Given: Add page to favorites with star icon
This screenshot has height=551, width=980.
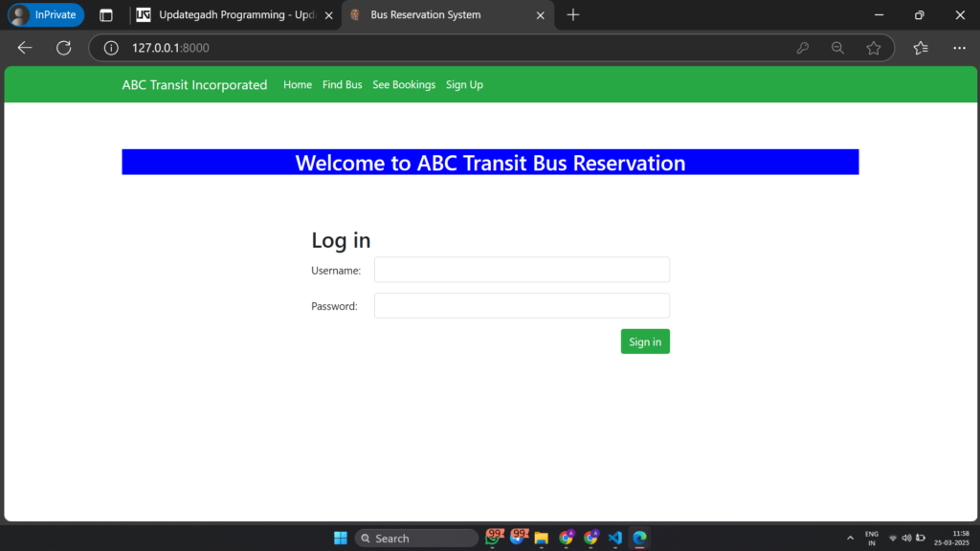Looking at the screenshot, I should click(x=873, y=48).
